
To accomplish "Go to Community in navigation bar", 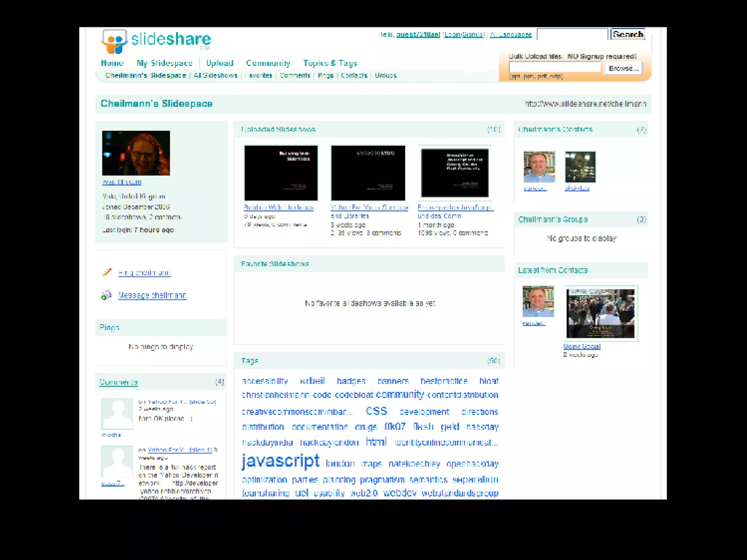I will click(x=268, y=63).
